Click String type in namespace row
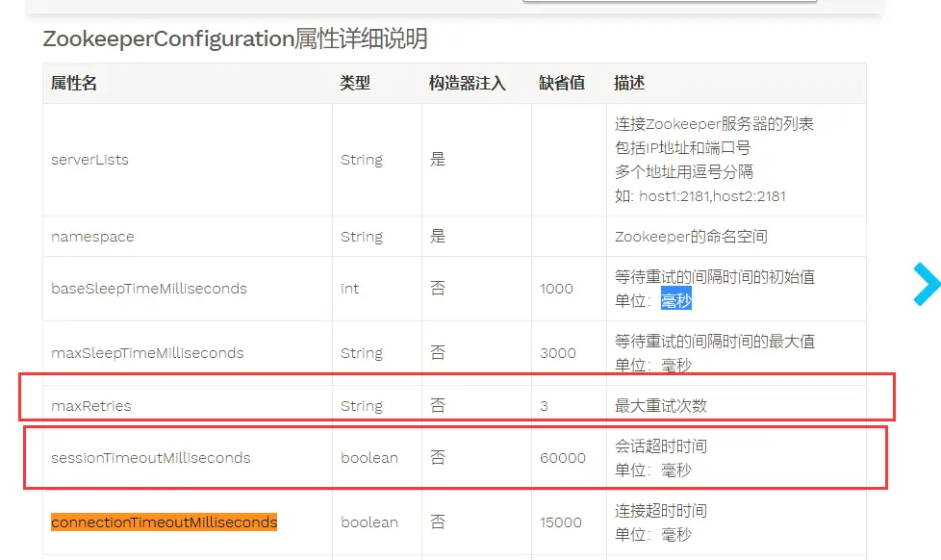 (361, 237)
